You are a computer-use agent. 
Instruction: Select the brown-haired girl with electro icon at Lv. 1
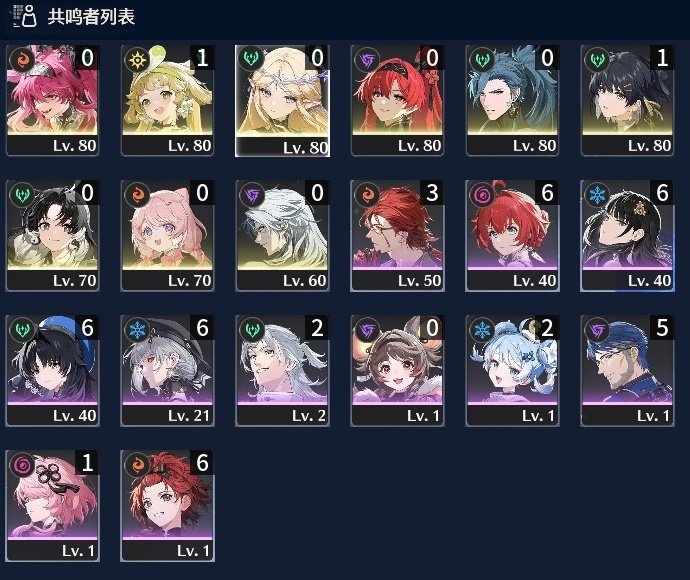397,371
